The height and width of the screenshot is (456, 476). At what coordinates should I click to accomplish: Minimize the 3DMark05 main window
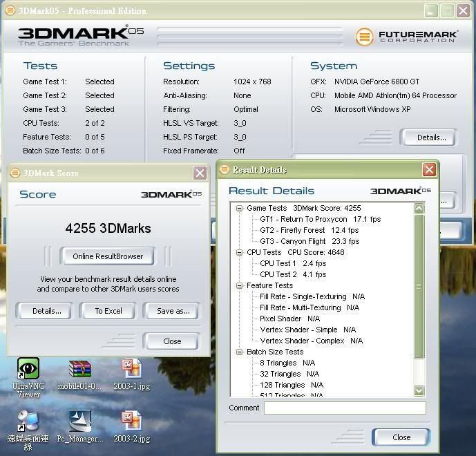pyautogui.click(x=431, y=11)
